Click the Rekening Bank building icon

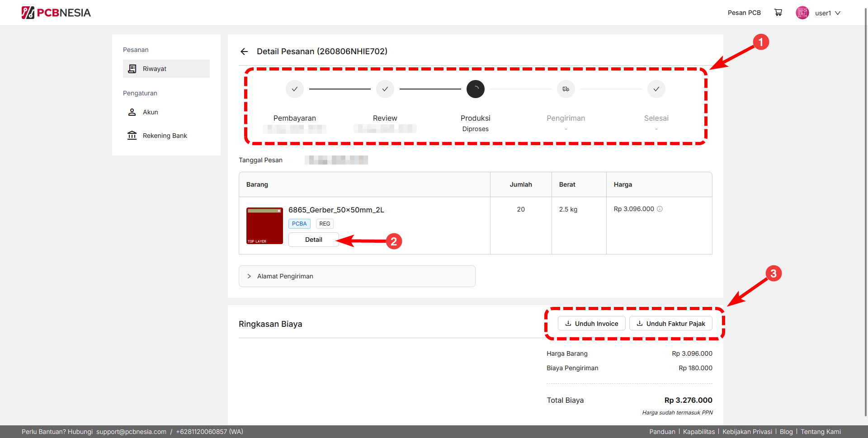click(x=132, y=136)
